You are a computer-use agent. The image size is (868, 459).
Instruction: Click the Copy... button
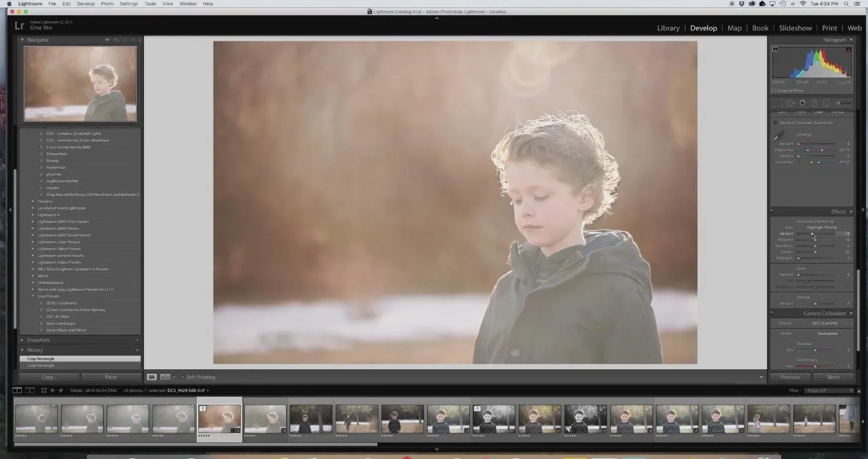(x=49, y=377)
